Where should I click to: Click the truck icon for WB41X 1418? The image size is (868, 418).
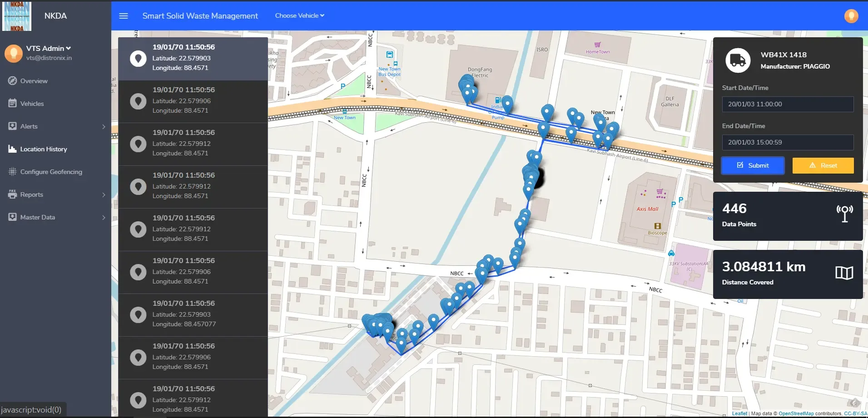tap(738, 60)
